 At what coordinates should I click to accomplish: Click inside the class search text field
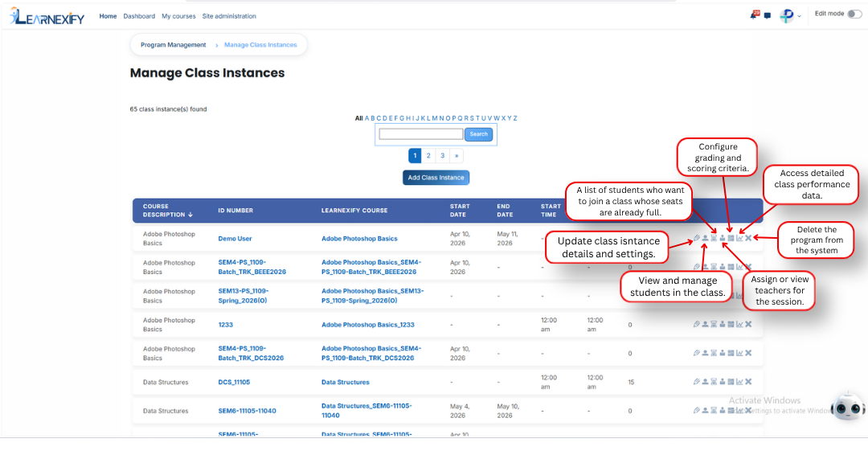point(420,134)
